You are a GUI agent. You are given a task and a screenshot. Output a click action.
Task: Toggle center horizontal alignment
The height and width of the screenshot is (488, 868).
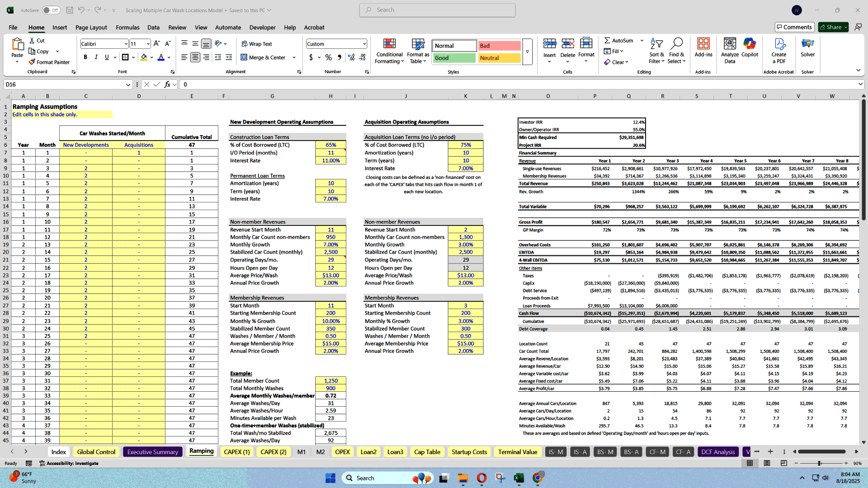tap(195, 57)
